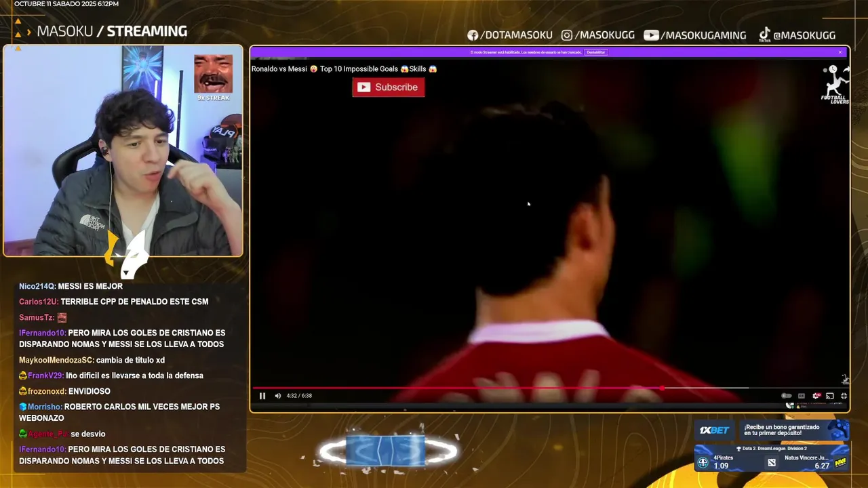Click the red Subscribe button
This screenshot has height=488, width=868.
(389, 87)
